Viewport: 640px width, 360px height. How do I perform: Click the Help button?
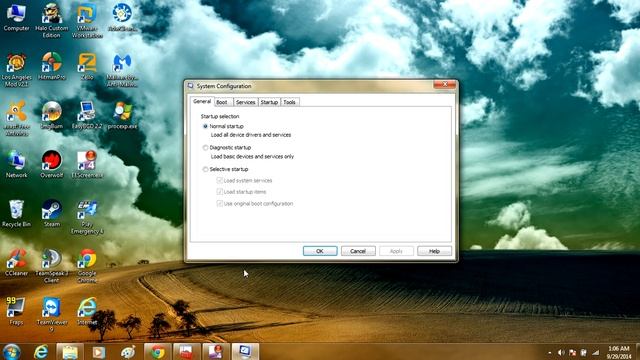434,251
